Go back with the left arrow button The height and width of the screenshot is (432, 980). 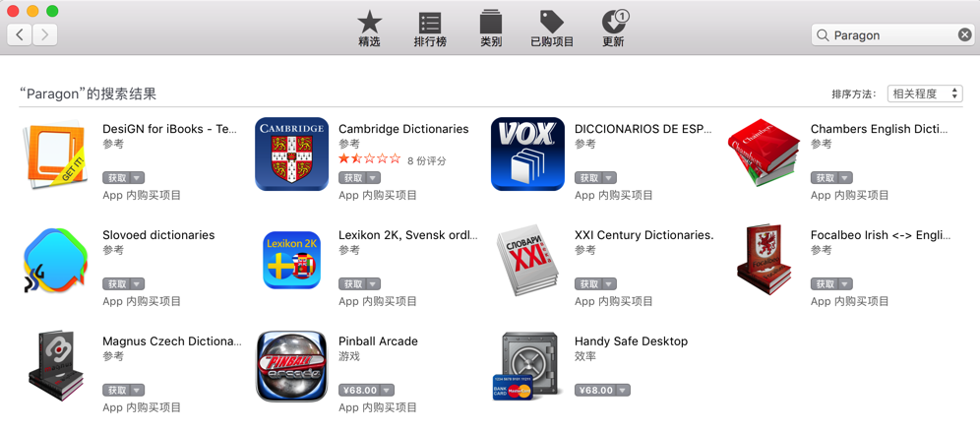pyautogui.click(x=20, y=34)
